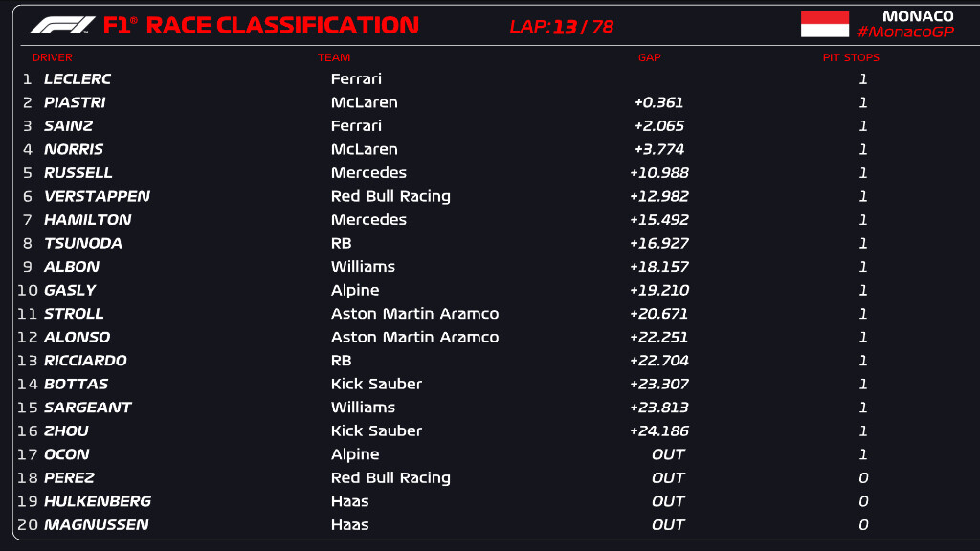
Task: Select driver PIASTRI in the classification
Action: [x=75, y=102]
